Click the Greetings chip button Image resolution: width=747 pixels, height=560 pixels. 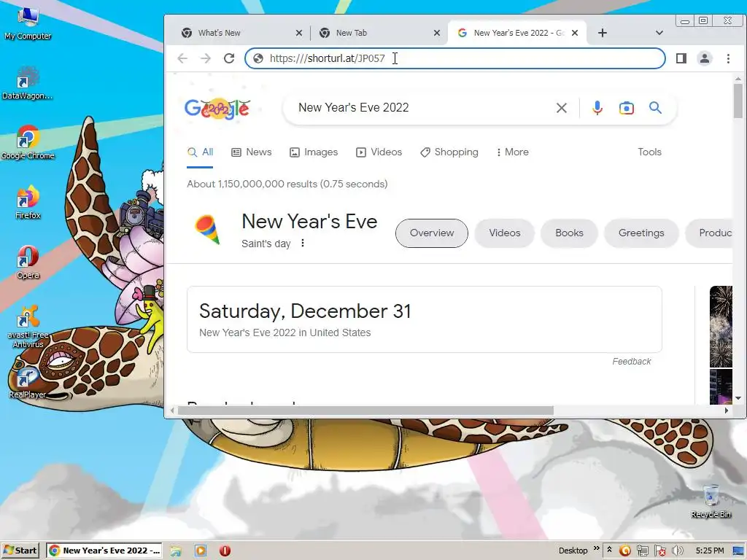tap(641, 233)
